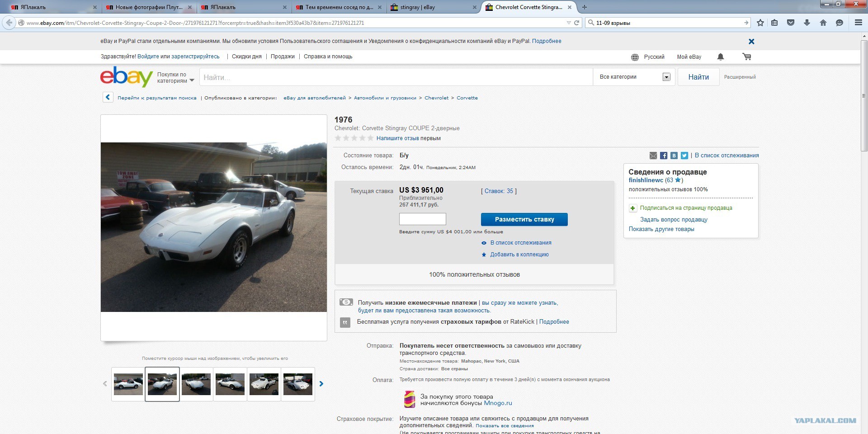The width and height of the screenshot is (868, 434).
Task: Click the main white Corvette photo
Action: point(214,227)
